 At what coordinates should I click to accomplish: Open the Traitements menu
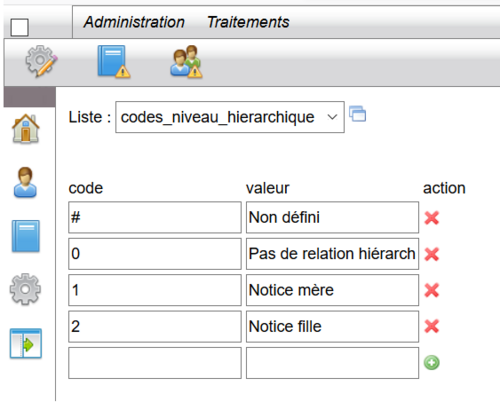tap(248, 22)
